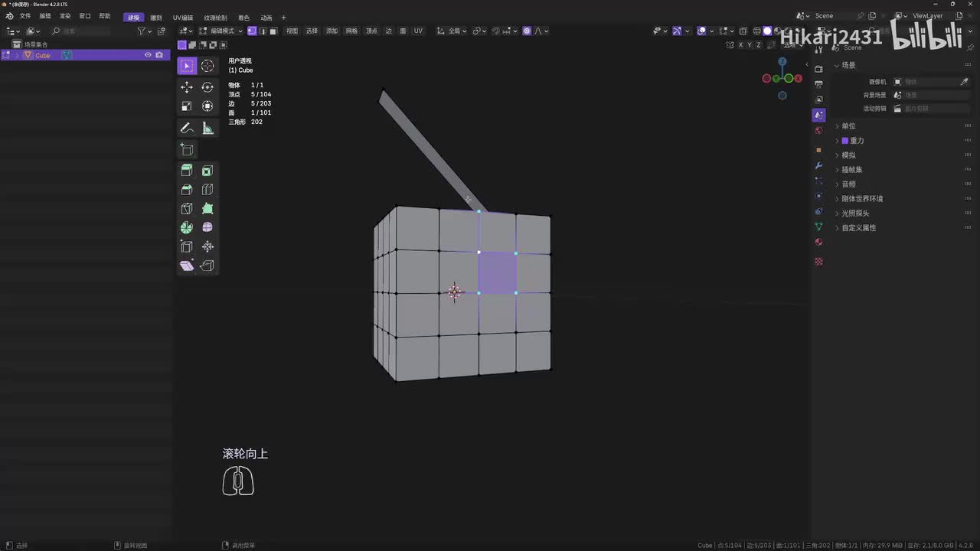Enable the gravity checkbox

tap(845, 141)
